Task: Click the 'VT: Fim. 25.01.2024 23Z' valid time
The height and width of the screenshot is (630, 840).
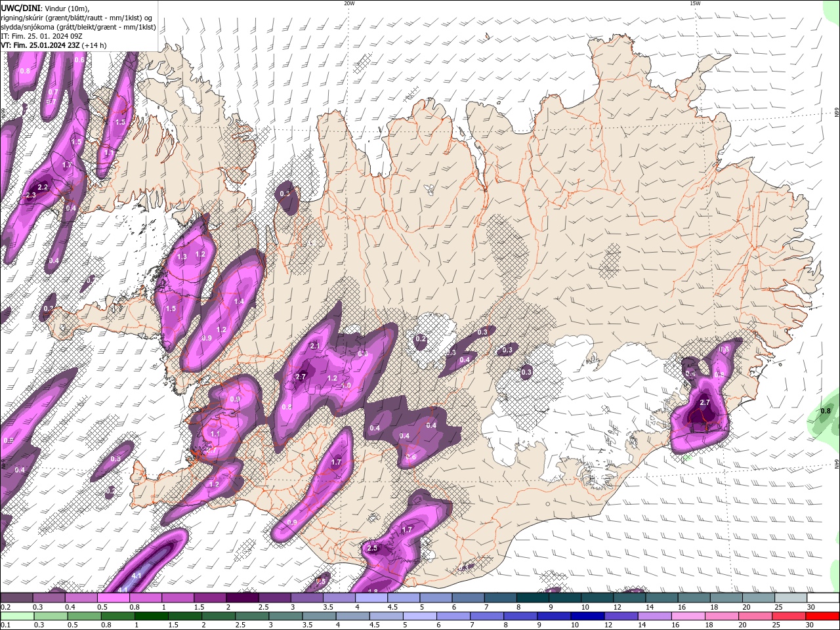Action: tap(40, 45)
